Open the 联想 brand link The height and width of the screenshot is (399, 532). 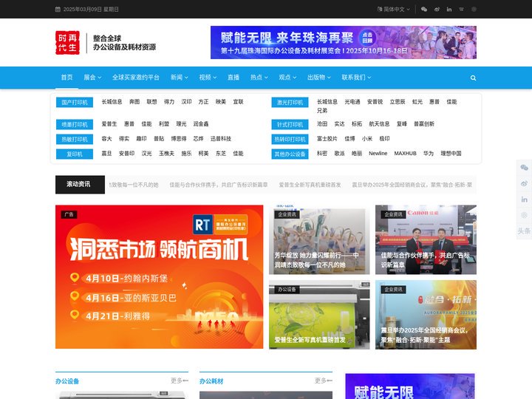tap(151, 101)
